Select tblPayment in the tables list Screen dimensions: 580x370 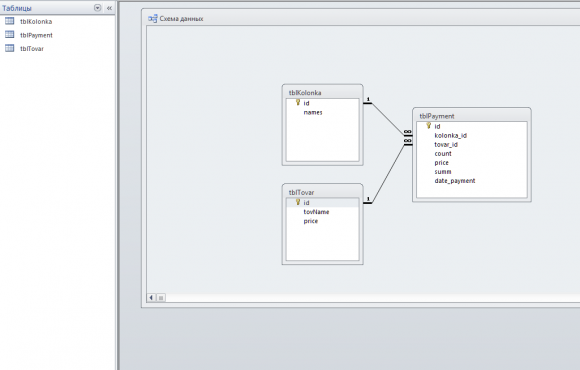[x=36, y=35]
